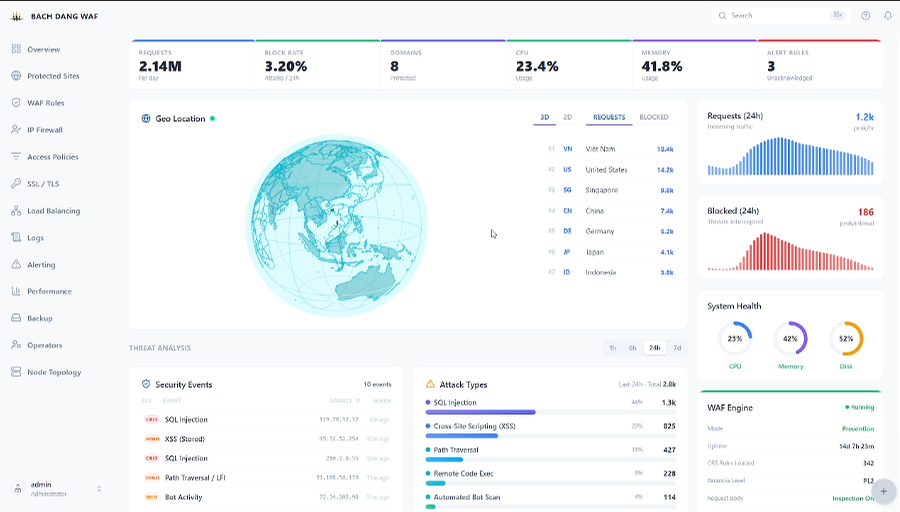Click the search magnifier icon

tap(723, 15)
